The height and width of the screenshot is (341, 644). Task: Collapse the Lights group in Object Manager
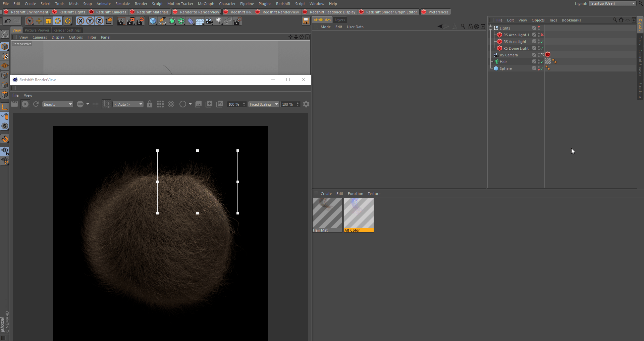pyautogui.click(x=491, y=28)
